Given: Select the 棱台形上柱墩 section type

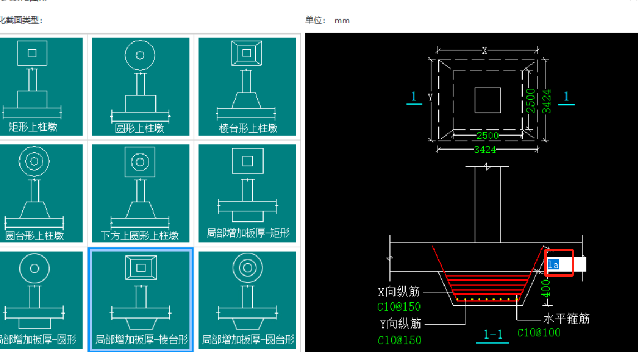Looking at the screenshot, I should 247,86.
